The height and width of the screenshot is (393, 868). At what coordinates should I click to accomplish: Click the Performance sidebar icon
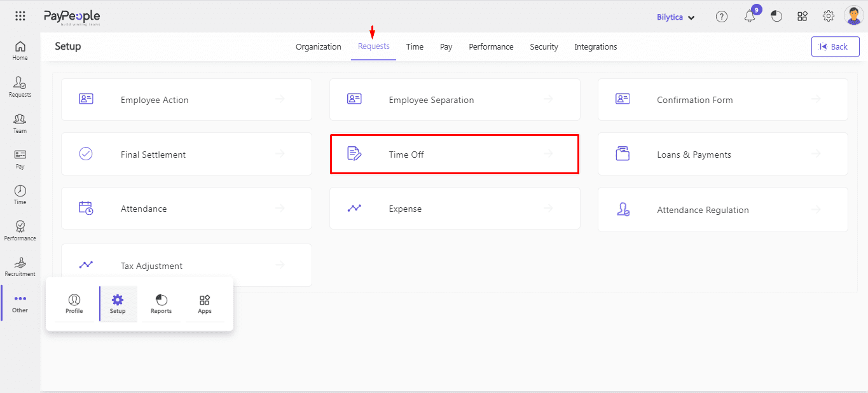click(x=20, y=231)
